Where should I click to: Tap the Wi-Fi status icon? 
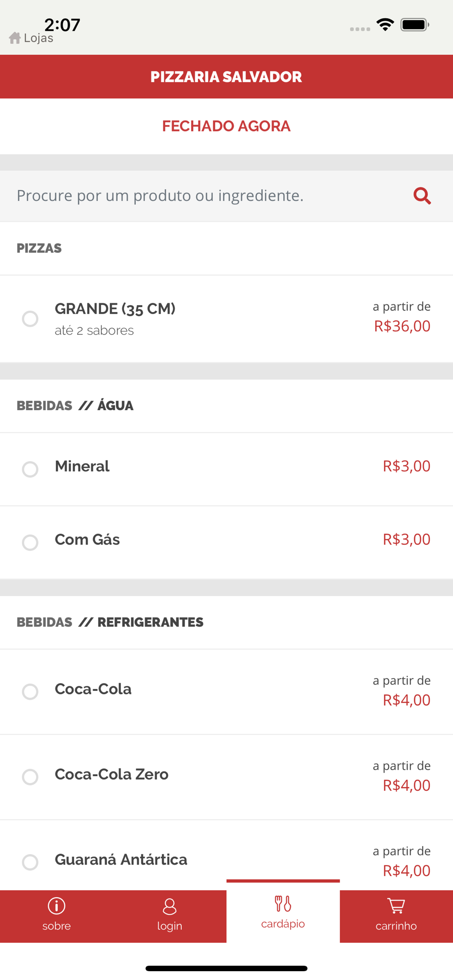point(385,24)
